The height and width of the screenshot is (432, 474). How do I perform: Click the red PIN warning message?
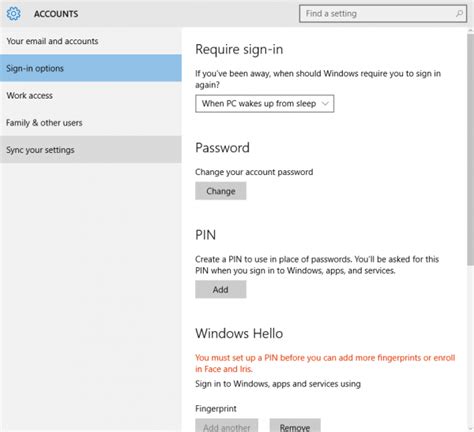pyautogui.click(x=325, y=363)
